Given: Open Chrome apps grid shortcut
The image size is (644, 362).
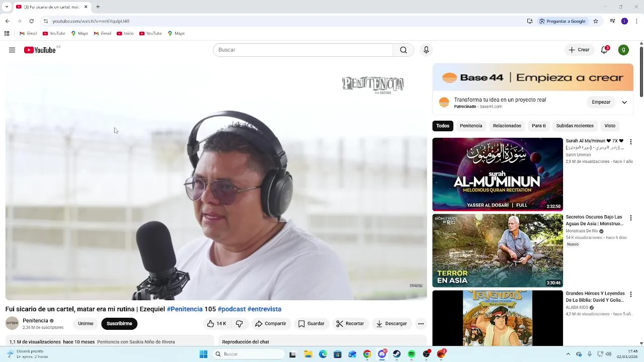Looking at the screenshot, I should click(x=7, y=34).
